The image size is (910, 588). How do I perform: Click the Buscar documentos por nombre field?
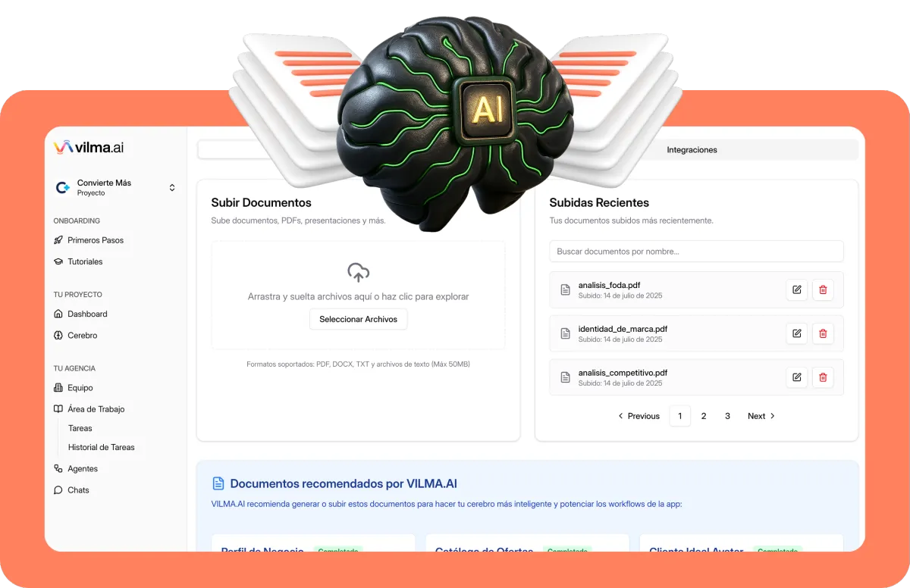[x=696, y=251]
